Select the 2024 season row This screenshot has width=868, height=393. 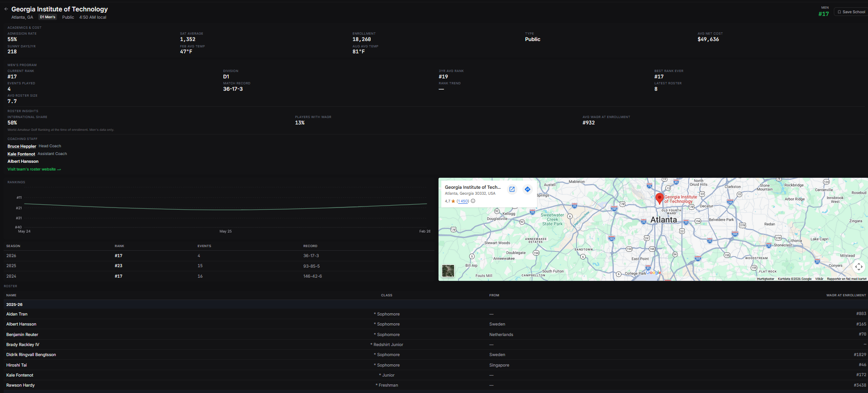click(x=219, y=276)
